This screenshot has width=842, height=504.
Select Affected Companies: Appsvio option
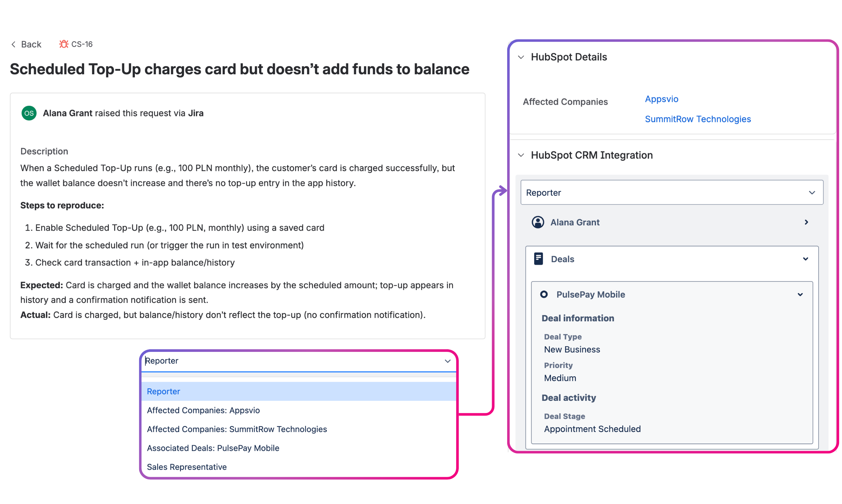coord(203,410)
